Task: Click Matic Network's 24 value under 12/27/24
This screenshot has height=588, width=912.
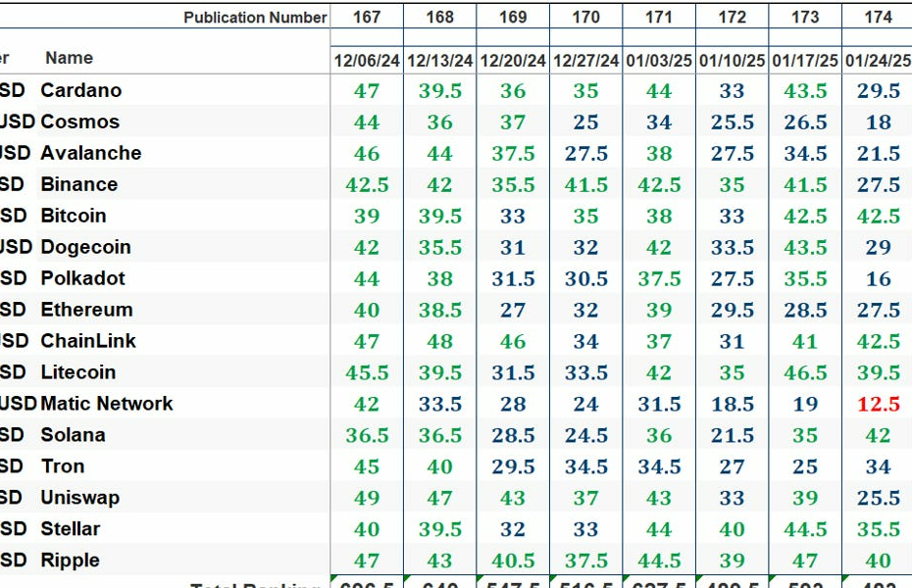Action: (x=585, y=404)
